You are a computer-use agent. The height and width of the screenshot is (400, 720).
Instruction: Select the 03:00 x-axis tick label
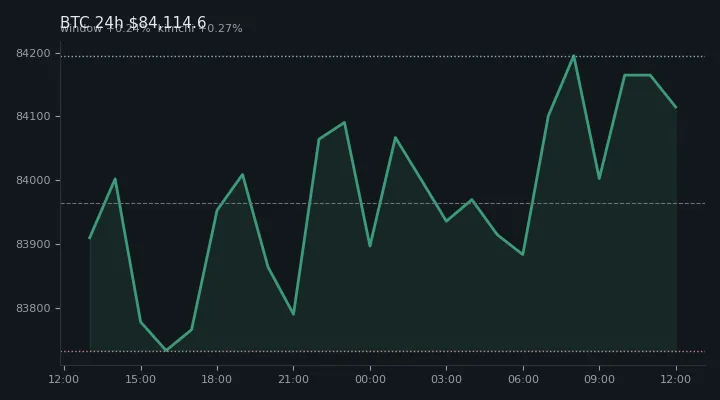point(446,379)
